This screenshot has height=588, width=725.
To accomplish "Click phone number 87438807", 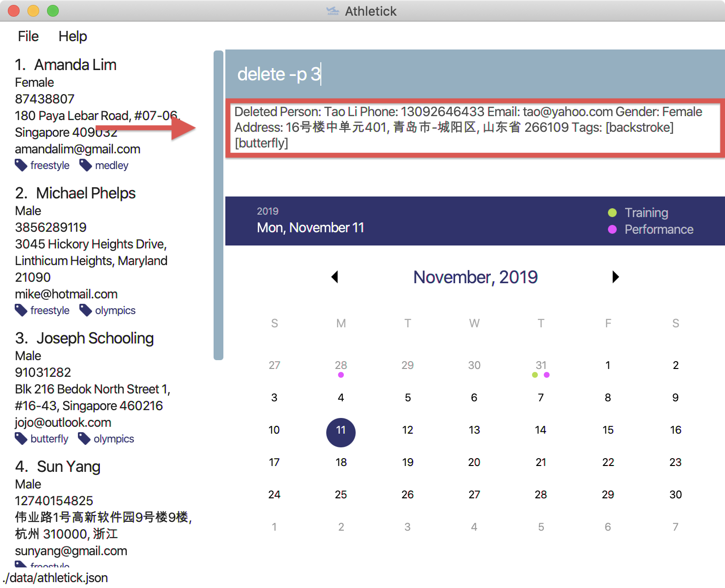I will pyautogui.click(x=45, y=99).
